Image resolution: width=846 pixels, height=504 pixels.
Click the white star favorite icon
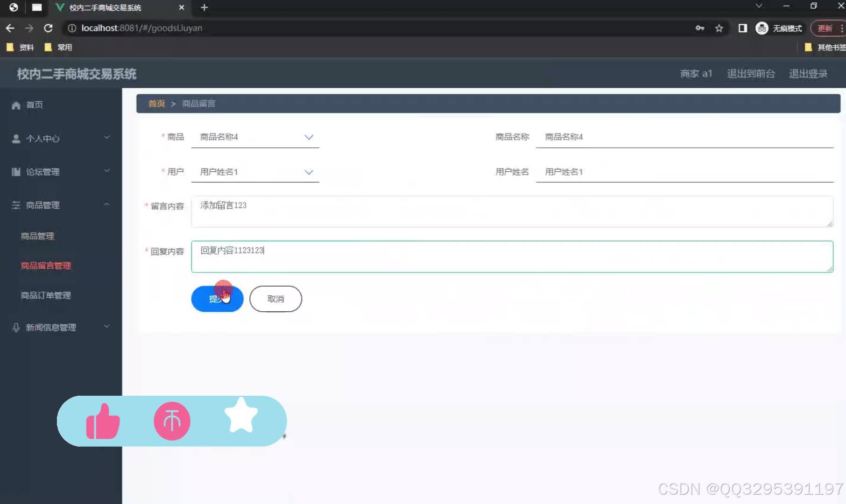tap(241, 415)
